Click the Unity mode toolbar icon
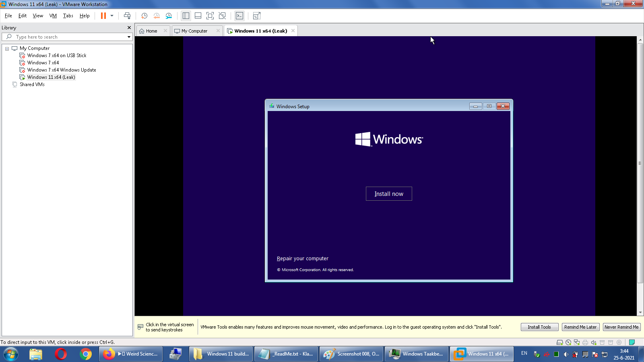 pyautogui.click(x=222, y=16)
